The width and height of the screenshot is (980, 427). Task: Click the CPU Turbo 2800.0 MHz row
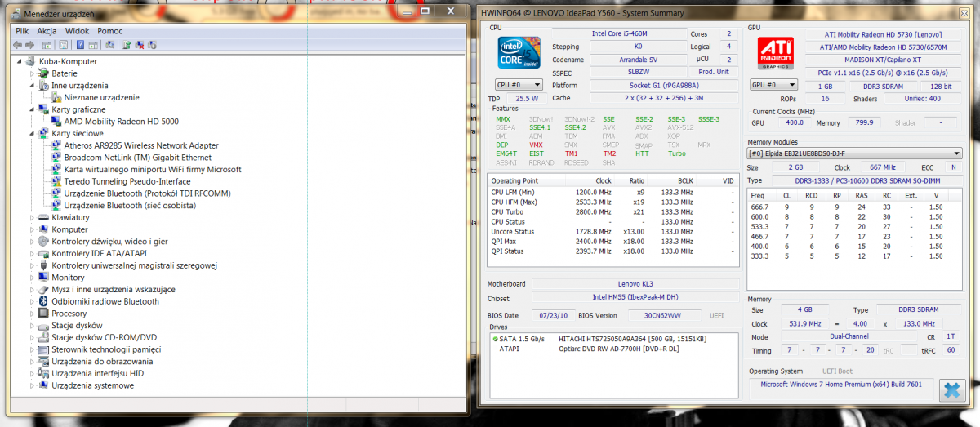(614, 211)
